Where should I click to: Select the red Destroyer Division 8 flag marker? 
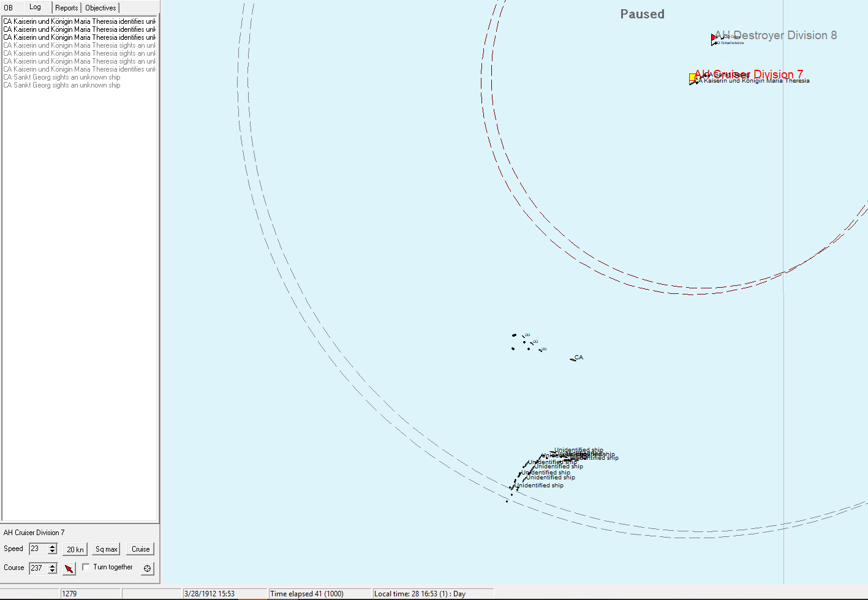713,39
